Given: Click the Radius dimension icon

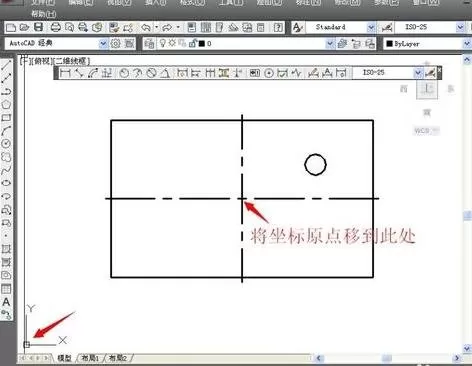Looking at the screenshot, I should (x=124, y=73).
